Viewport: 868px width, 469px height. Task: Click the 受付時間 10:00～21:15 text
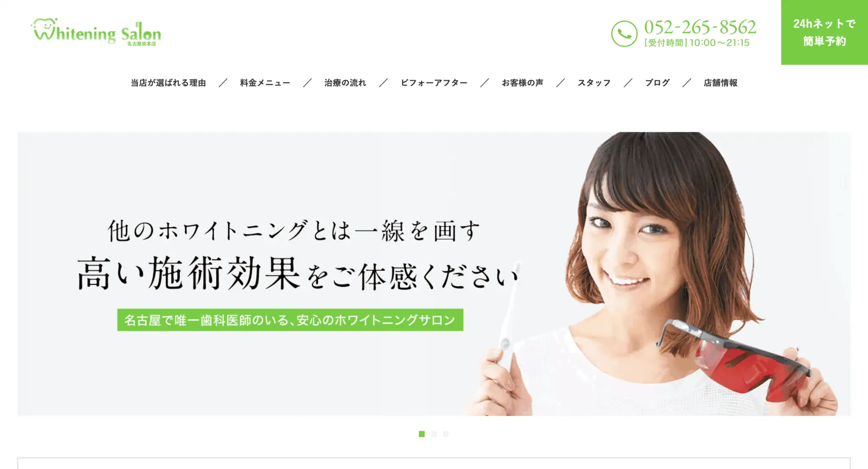697,43
